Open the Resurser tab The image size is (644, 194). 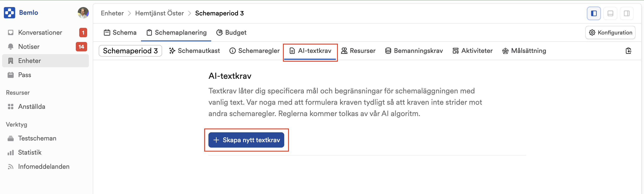click(358, 51)
